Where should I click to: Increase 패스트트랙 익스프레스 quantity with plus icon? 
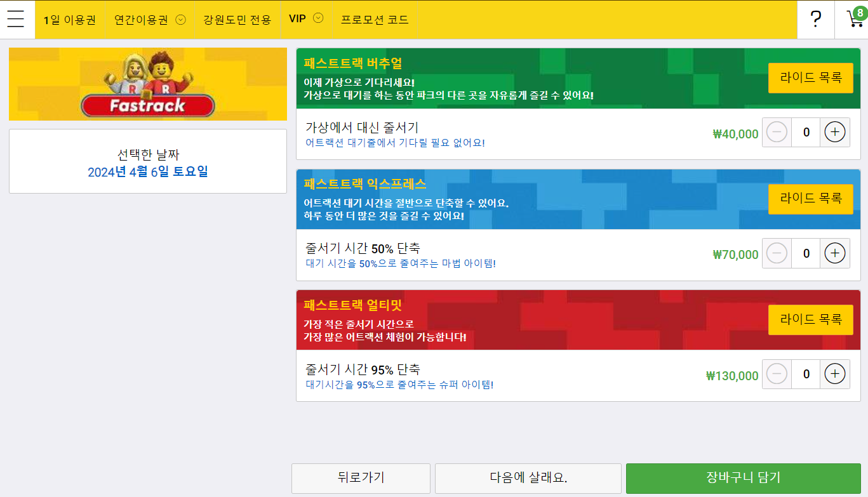tap(835, 253)
